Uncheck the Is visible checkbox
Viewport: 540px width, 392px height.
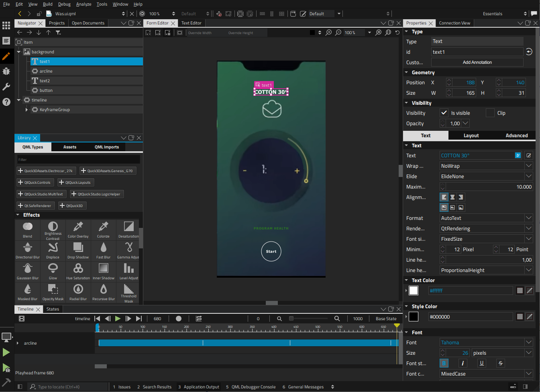[444, 113]
